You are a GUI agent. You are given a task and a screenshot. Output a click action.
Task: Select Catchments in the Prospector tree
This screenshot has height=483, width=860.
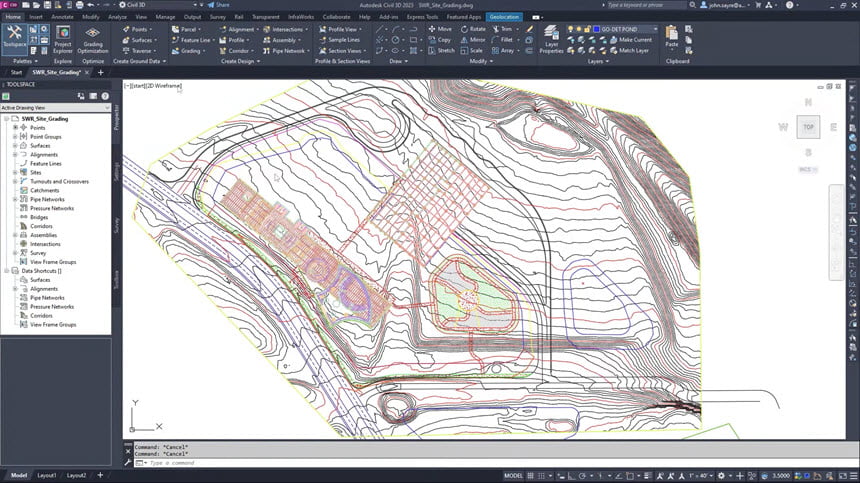pyautogui.click(x=44, y=190)
